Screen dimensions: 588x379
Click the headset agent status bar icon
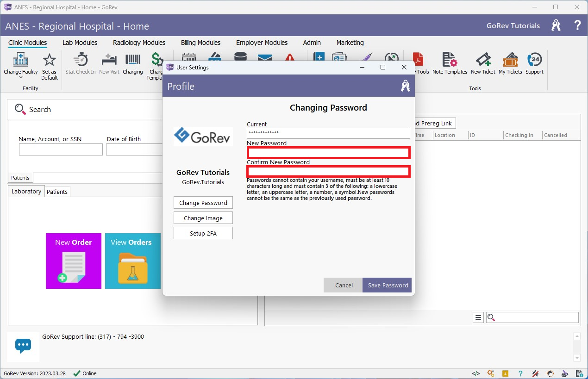(550, 373)
